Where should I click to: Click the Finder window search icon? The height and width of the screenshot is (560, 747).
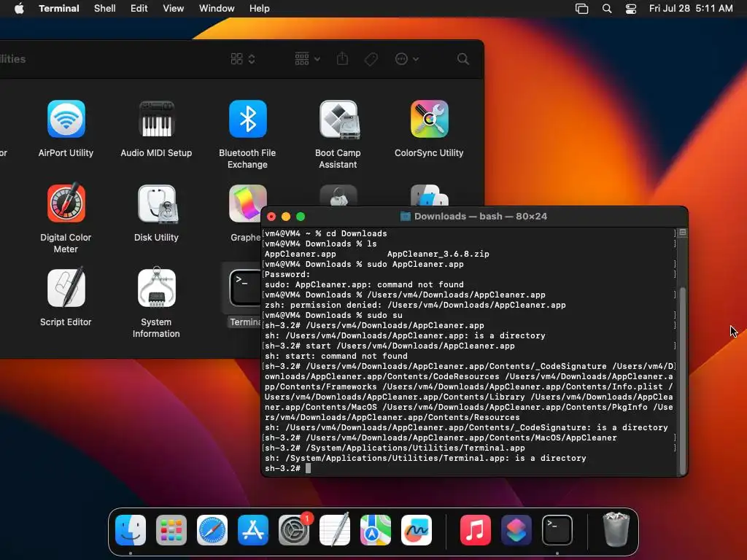pyautogui.click(x=462, y=59)
